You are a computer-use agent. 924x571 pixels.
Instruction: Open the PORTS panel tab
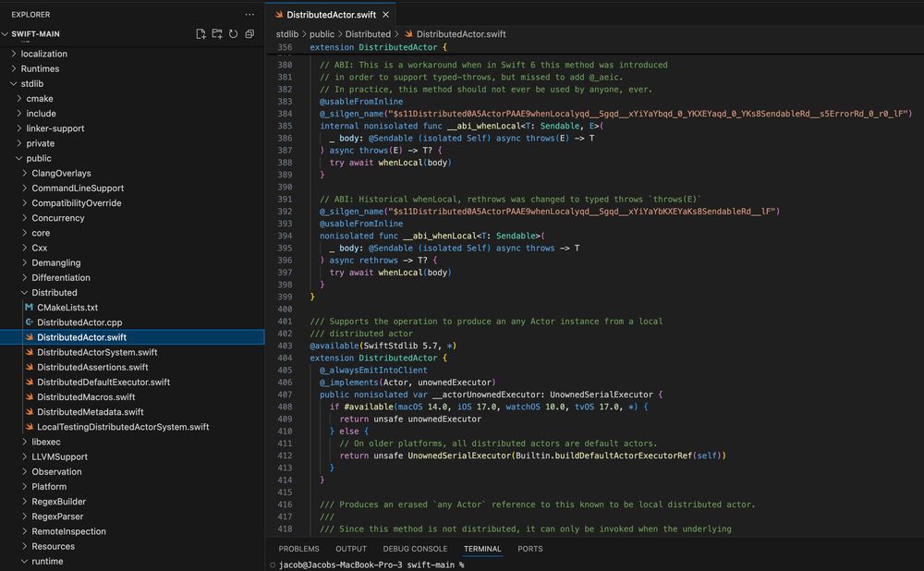click(530, 549)
